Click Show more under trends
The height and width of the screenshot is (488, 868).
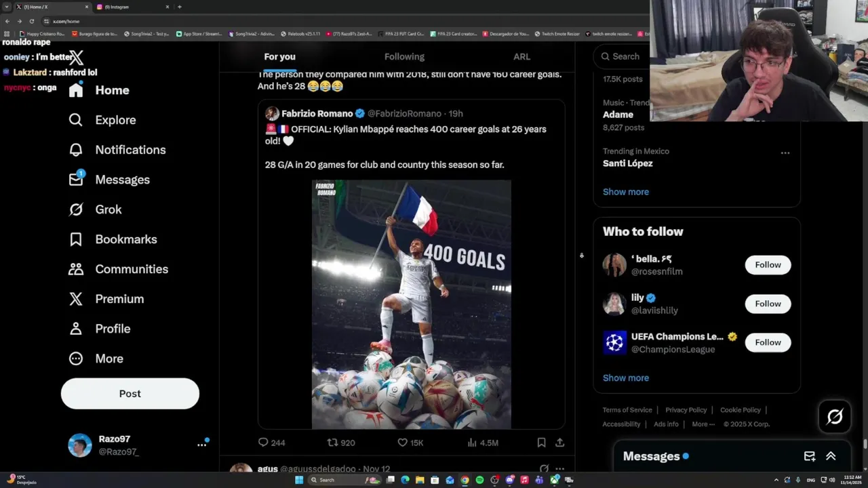click(x=626, y=192)
